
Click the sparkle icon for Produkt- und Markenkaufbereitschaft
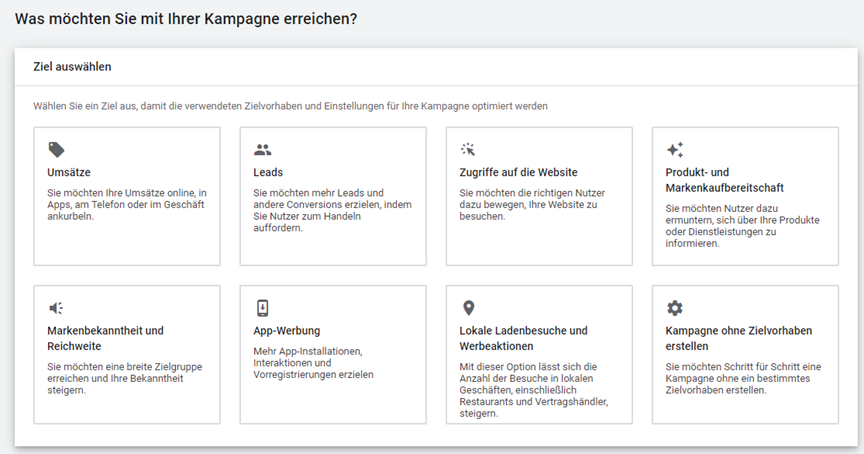coord(675,150)
